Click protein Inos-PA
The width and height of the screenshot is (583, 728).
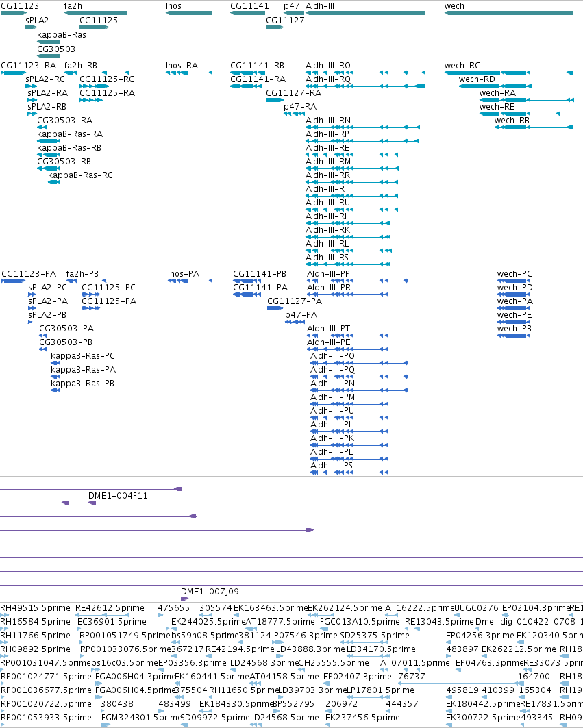(x=183, y=274)
